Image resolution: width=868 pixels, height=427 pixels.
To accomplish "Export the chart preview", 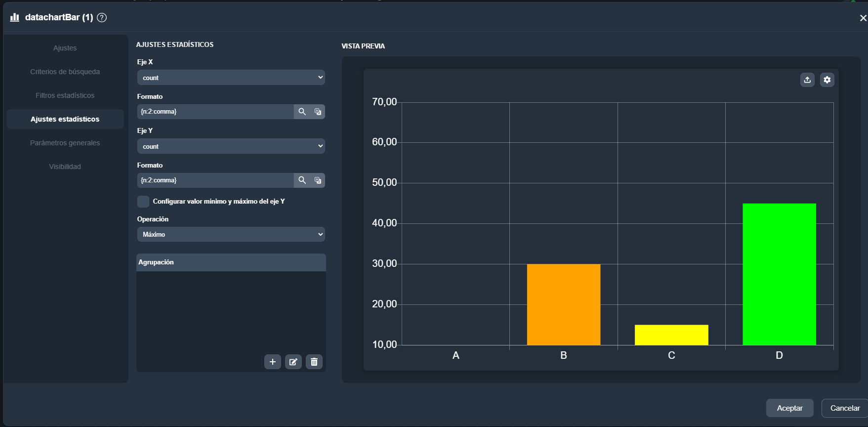I will click(807, 80).
